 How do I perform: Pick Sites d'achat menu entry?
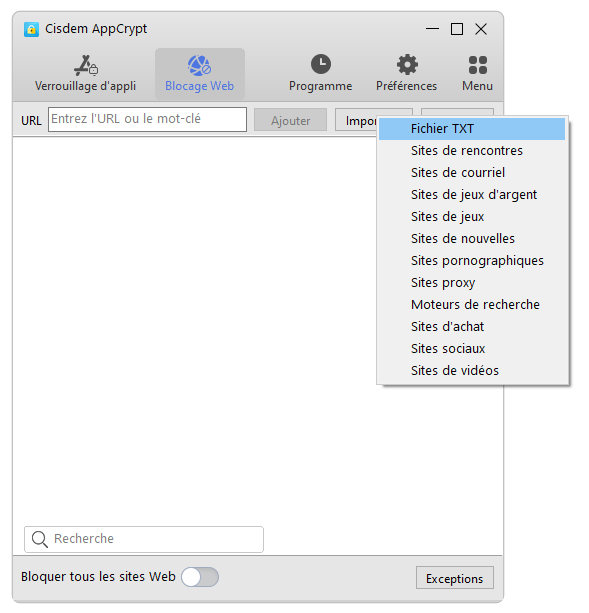click(472, 326)
